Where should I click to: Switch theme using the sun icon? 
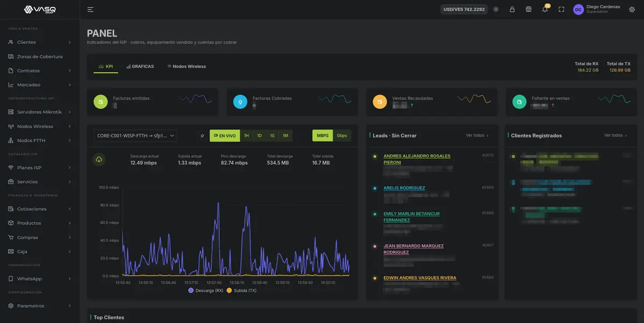tap(495, 9)
